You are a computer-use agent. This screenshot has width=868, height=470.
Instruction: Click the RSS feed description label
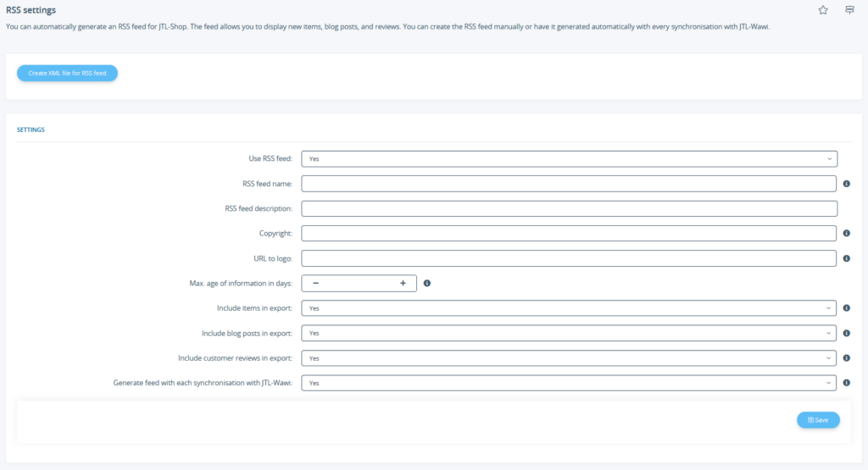259,208
